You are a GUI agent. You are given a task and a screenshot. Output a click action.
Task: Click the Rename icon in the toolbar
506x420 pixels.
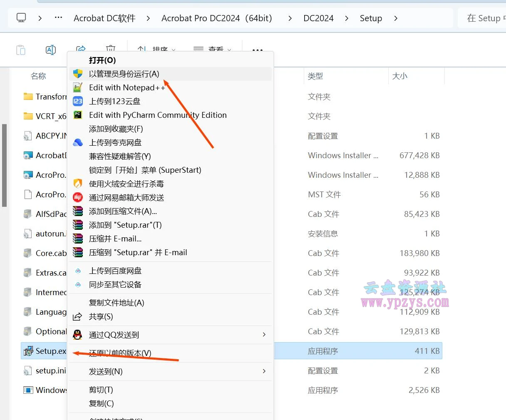pos(51,49)
